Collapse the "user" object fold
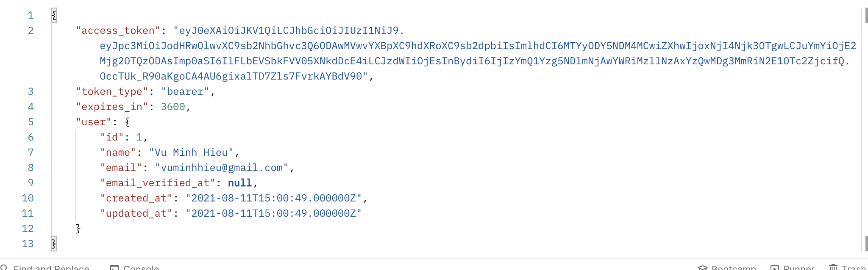 click(x=126, y=122)
